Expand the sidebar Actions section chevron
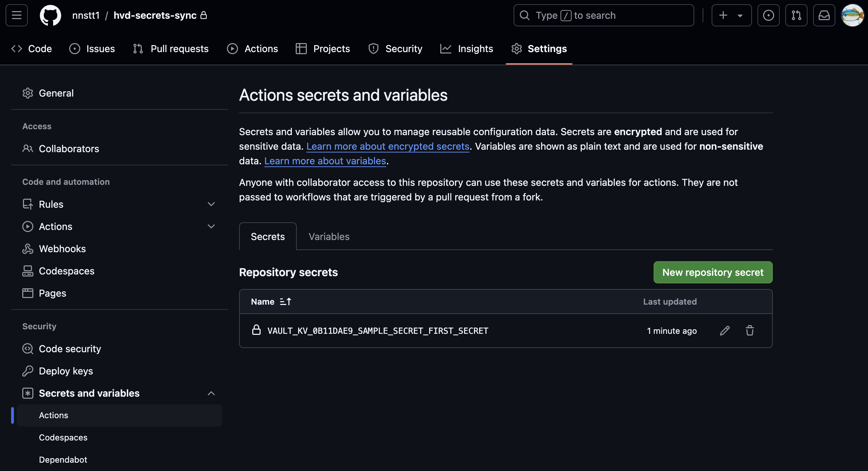 (211, 226)
